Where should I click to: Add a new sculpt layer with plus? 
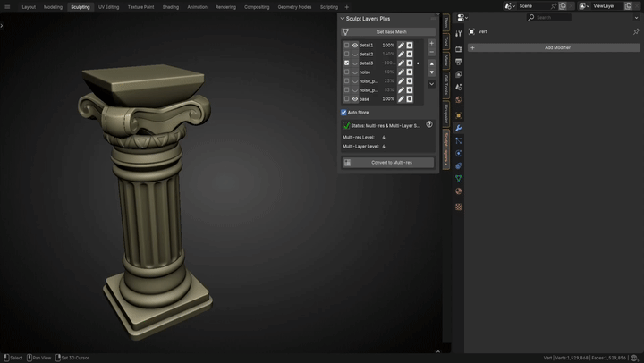(431, 43)
